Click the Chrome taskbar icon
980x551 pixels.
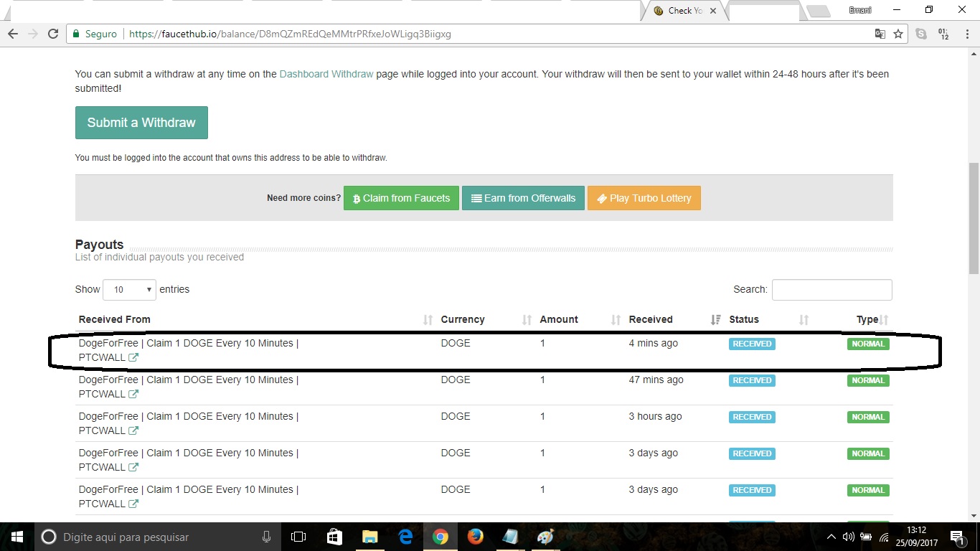[x=440, y=537]
